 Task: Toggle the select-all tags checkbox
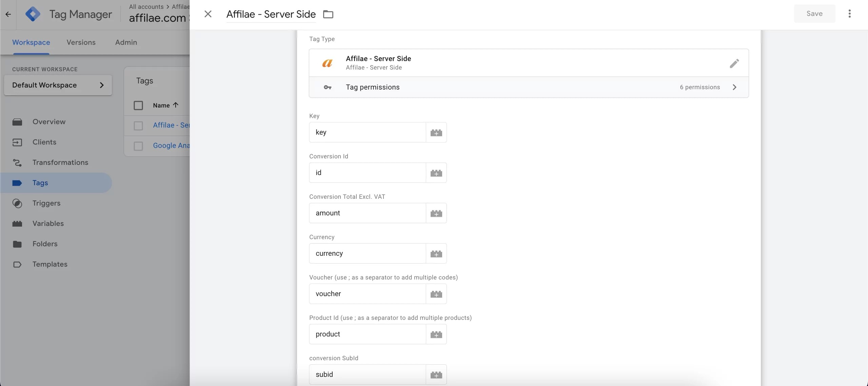(x=138, y=105)
